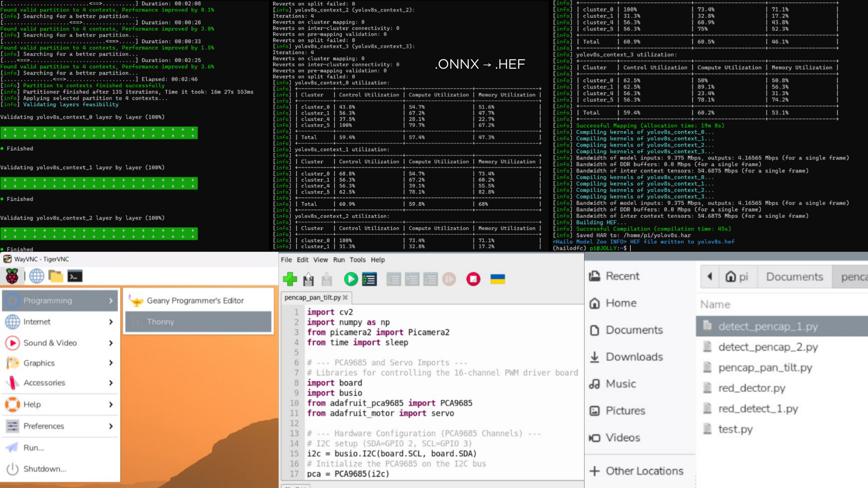Click the New file green plus icon
This screenshot has width=868, height=488.
coord(290,279)
